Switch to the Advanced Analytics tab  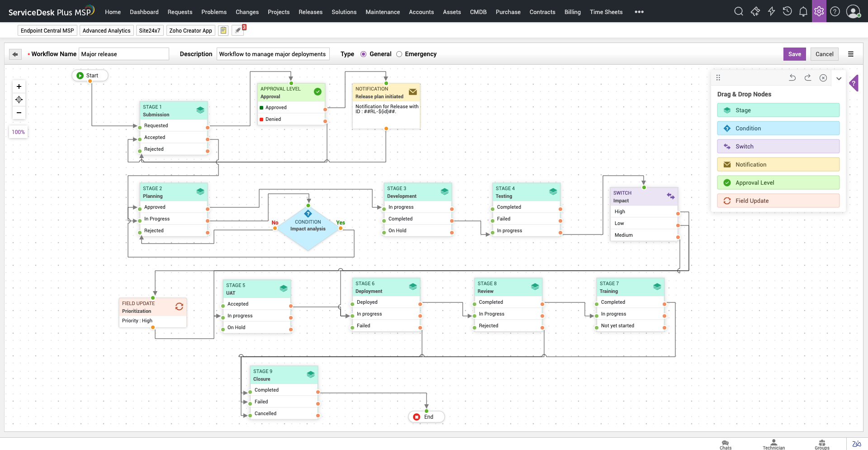click(106, 30)
